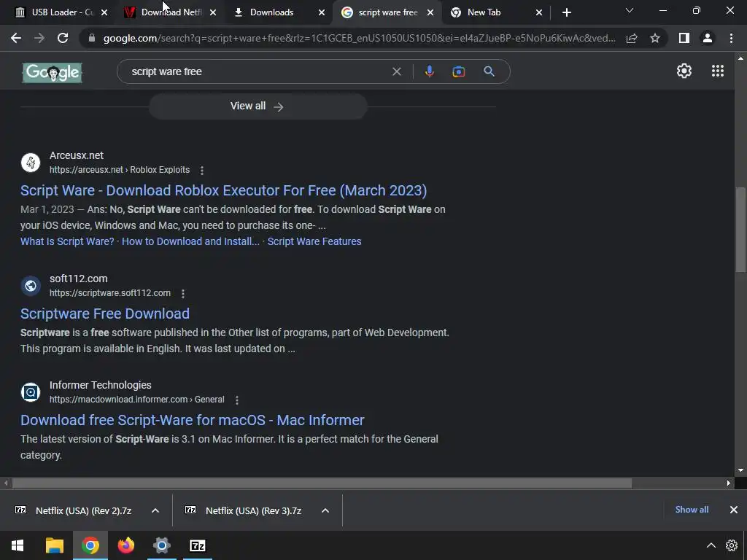
Task: Close the downloads bar
Action: pos(734,510)
